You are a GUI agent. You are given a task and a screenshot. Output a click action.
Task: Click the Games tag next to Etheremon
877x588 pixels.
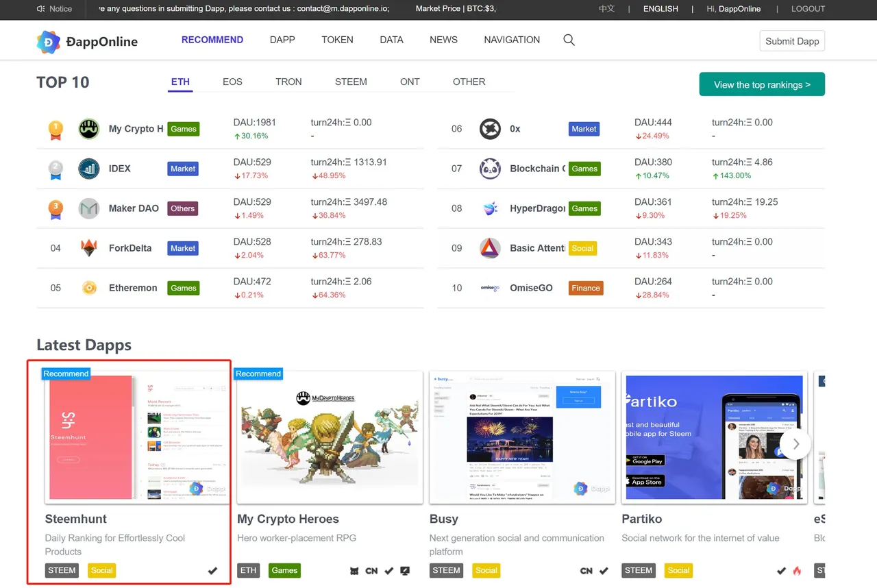[x=183, y=288]
